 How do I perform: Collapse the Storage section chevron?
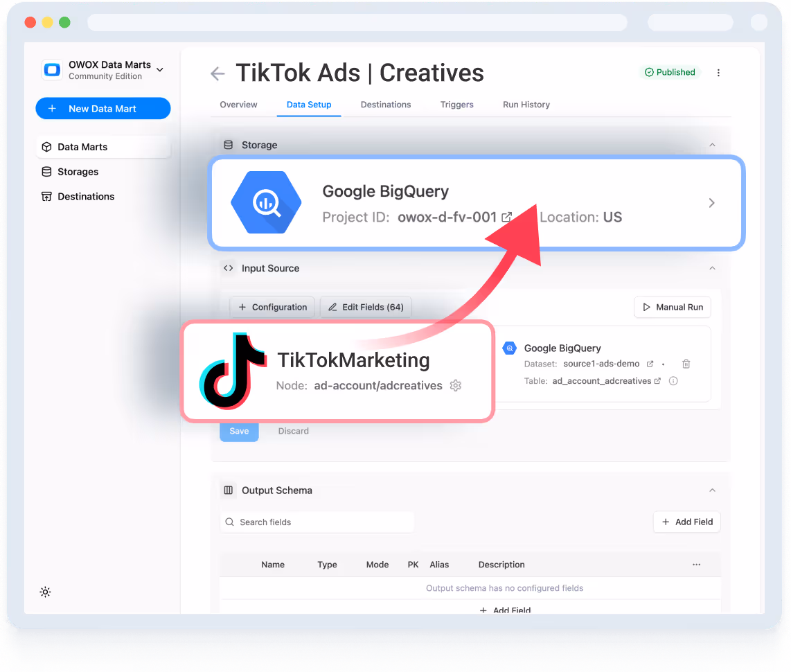click(712, 145)
